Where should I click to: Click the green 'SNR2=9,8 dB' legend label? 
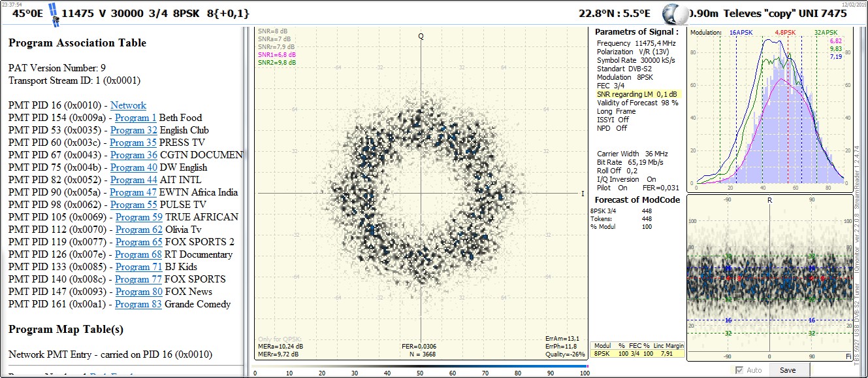coord(276,63)
